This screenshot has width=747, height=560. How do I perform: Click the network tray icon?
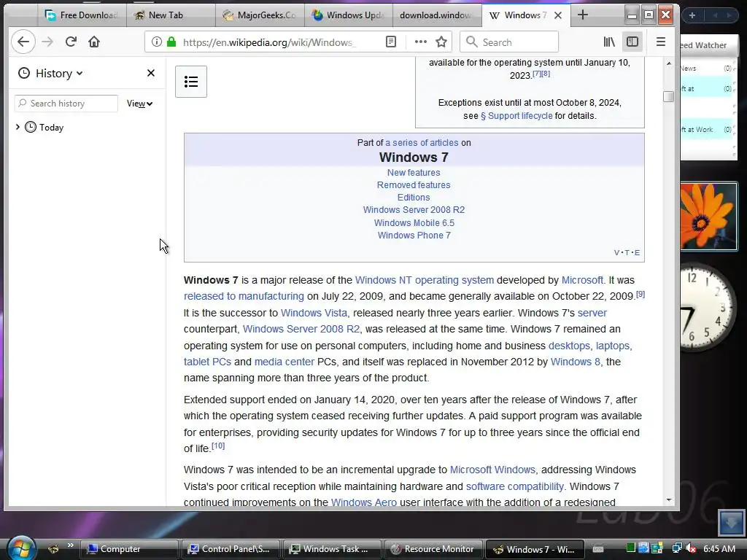coord(676,548)
